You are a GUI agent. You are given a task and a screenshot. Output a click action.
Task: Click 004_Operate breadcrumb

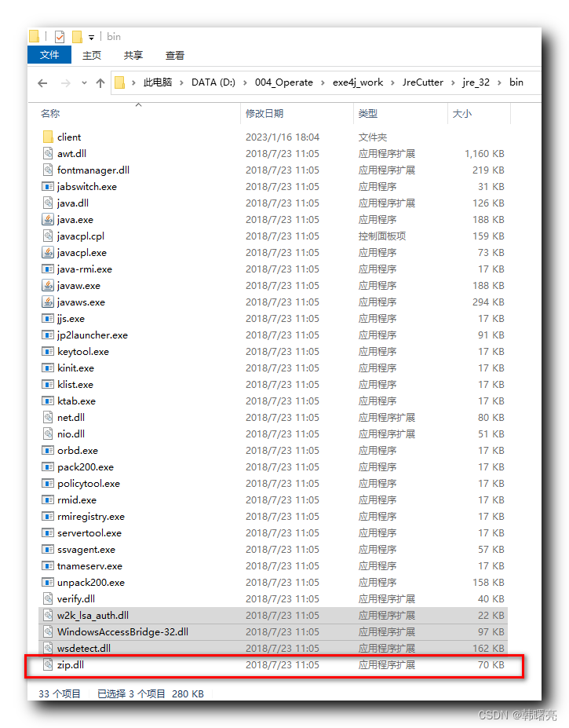[x=283, y=82]
